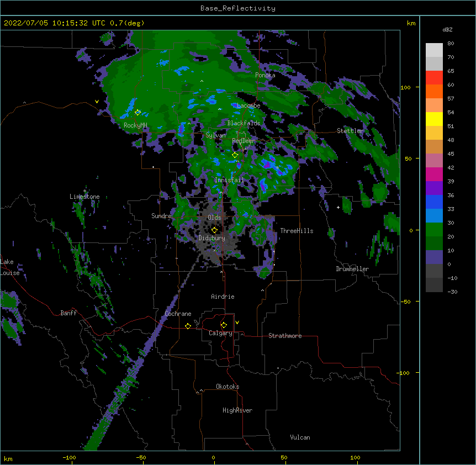Click the yellow V marker northwest of RockyMH

[x=97, y=102]
